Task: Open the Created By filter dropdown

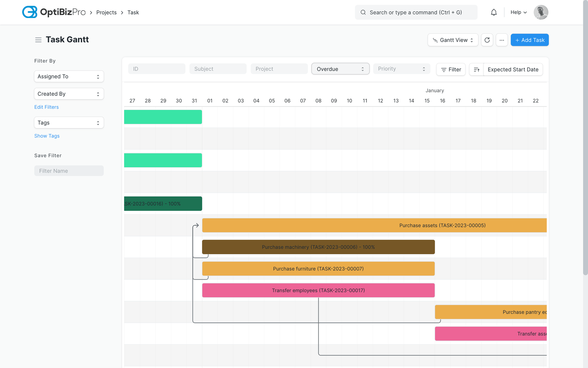Action: pos(69,94)
